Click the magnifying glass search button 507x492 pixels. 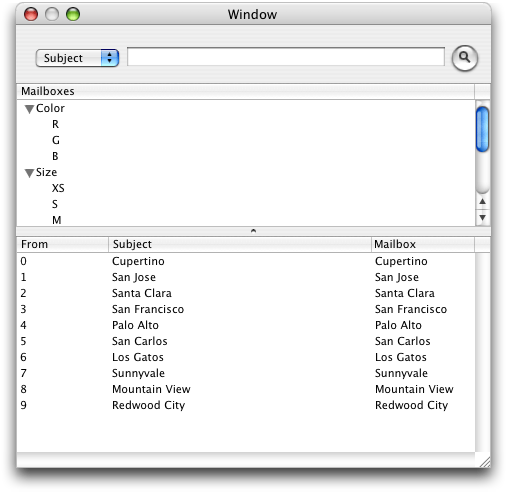pyautogui.click(x=464, y=58)
